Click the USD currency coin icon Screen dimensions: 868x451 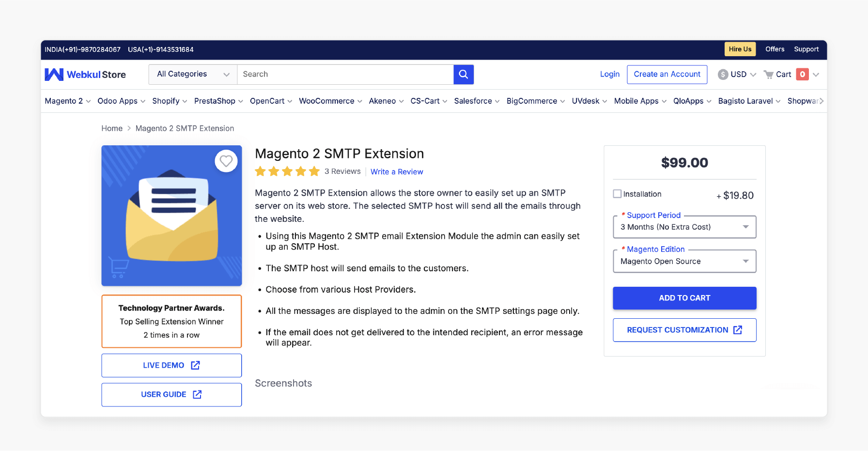point(723,75)
